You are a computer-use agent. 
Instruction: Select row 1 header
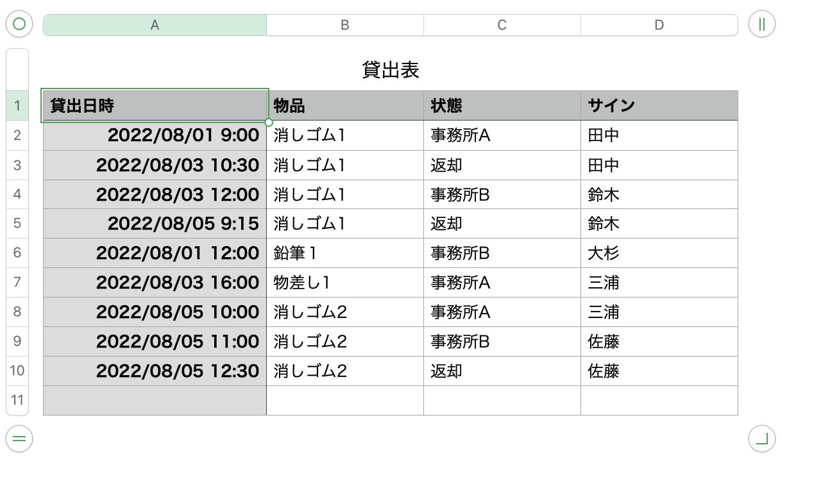coord(17,106)
